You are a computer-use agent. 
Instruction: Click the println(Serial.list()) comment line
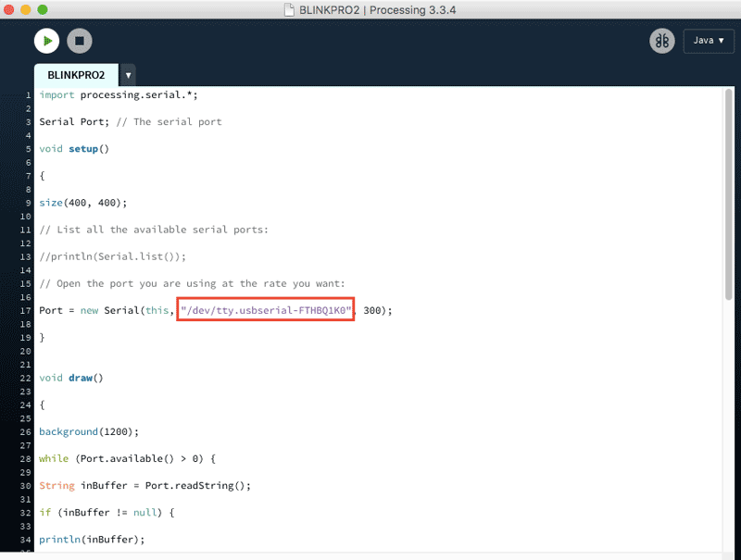click(x=112, y=256)
